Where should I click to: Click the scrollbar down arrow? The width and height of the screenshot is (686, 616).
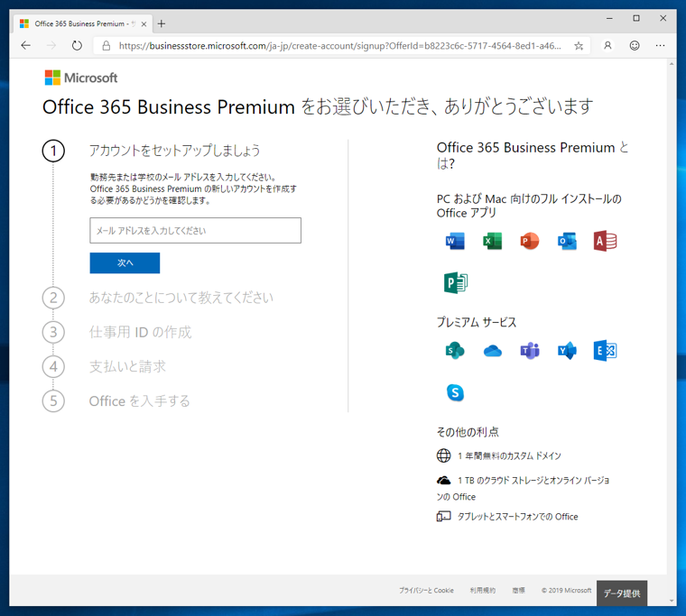pyautogui.click(x=672, y=601)
